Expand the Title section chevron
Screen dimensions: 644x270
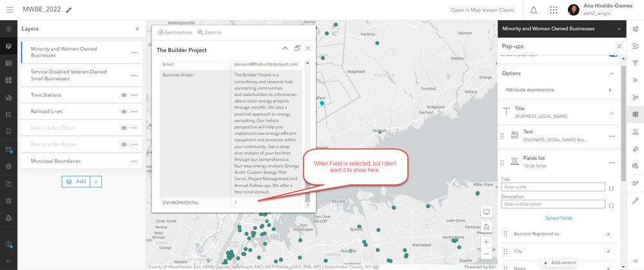(612, 113)
